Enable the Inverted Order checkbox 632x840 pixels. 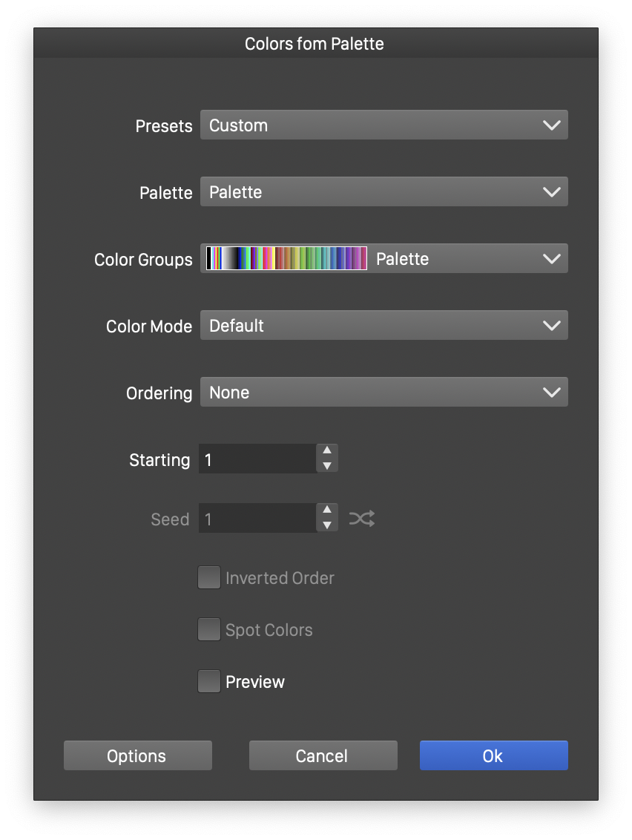[x=209, y=577]
